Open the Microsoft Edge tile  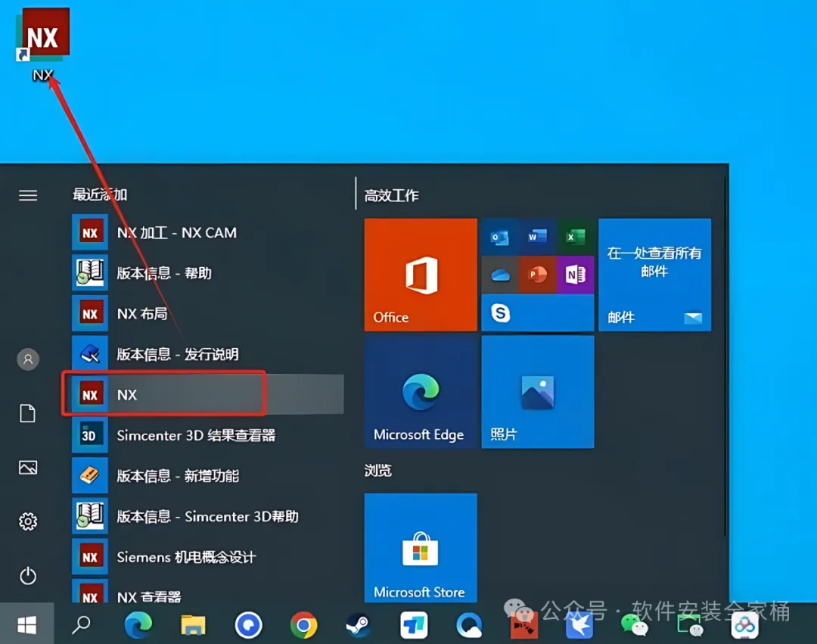coord(421,392)
